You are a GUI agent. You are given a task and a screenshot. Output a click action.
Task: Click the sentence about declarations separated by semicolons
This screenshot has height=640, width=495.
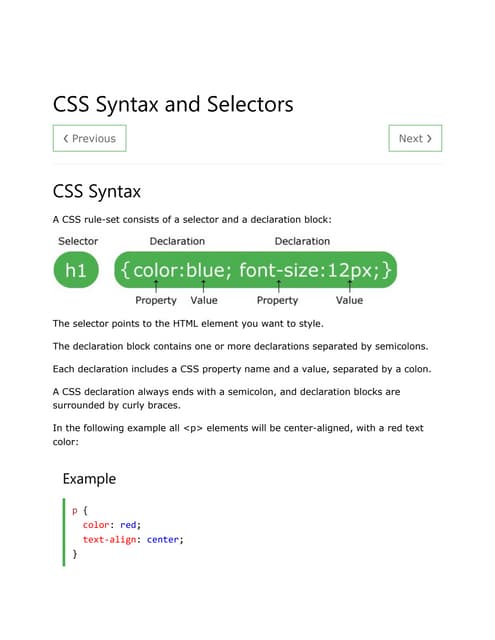240,347
